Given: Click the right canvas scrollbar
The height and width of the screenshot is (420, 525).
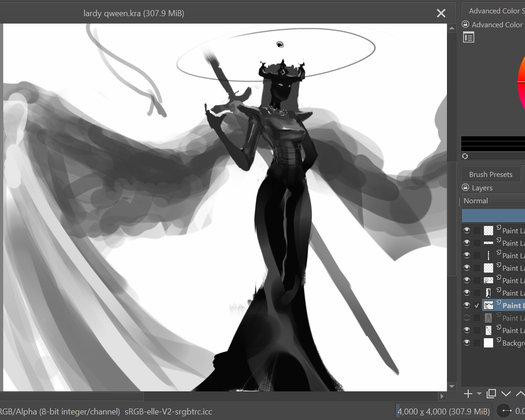Looking at the screenshot, I should coord(452,208).
